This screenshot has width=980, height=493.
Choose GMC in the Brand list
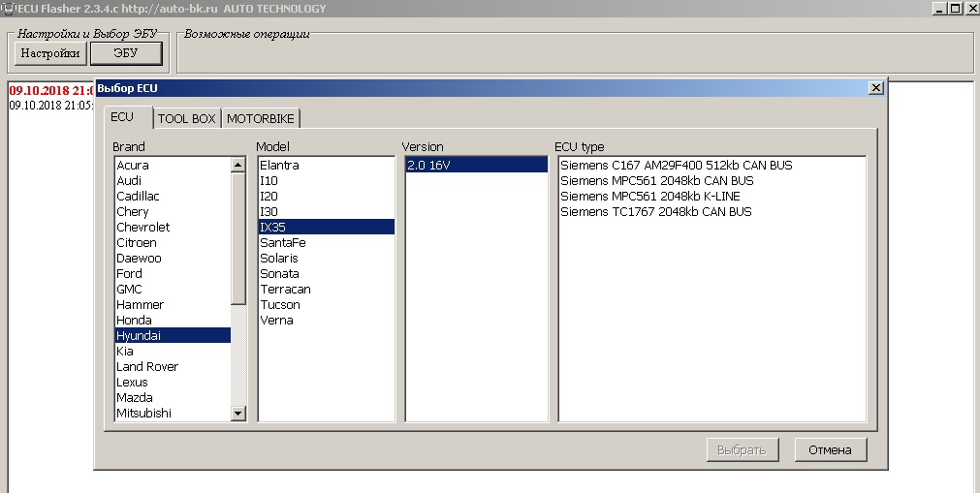(x=174, y=290)
